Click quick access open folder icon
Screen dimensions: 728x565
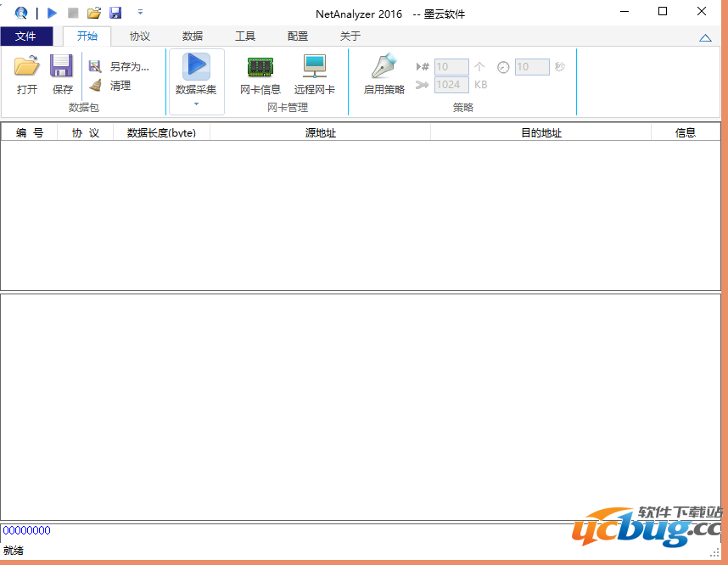(x=94, y=13)
